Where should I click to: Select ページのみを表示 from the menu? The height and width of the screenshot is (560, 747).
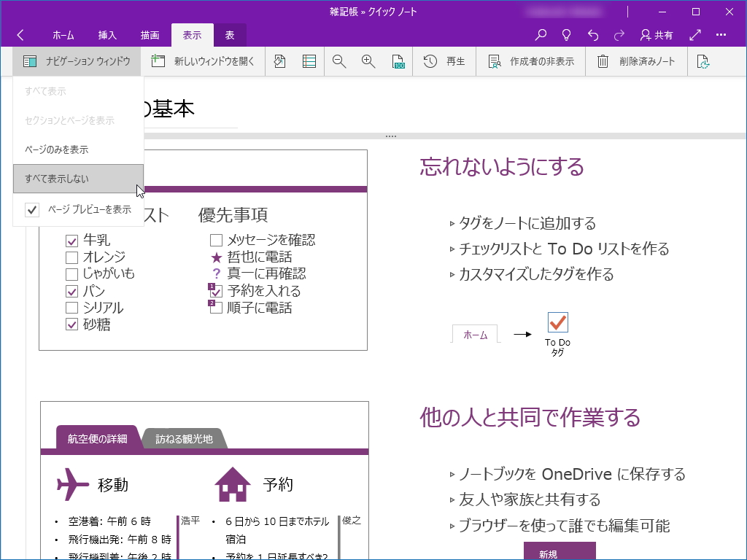[57, 149]
